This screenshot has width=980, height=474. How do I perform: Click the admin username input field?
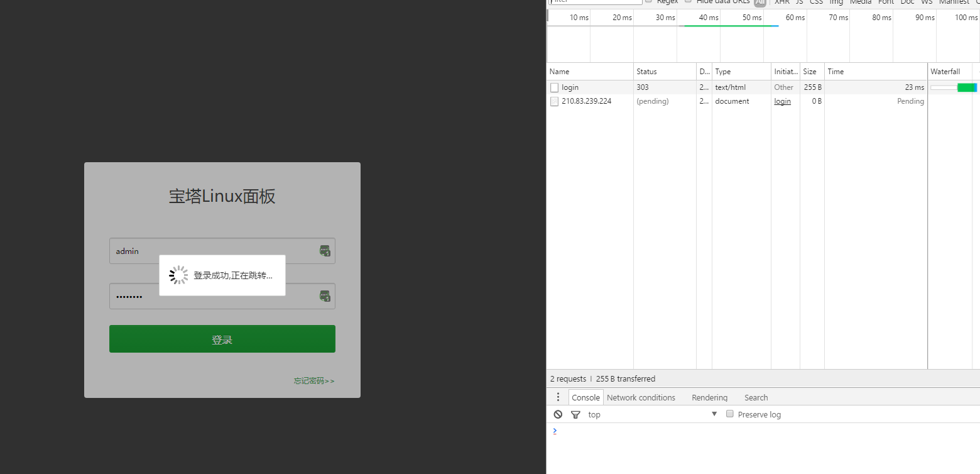222,251
